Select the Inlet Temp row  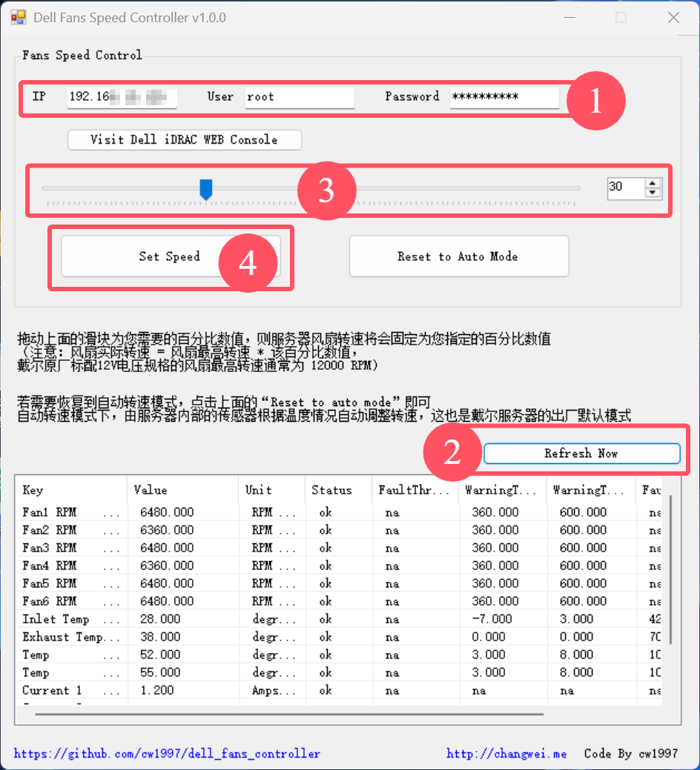(x=338, y=619)
